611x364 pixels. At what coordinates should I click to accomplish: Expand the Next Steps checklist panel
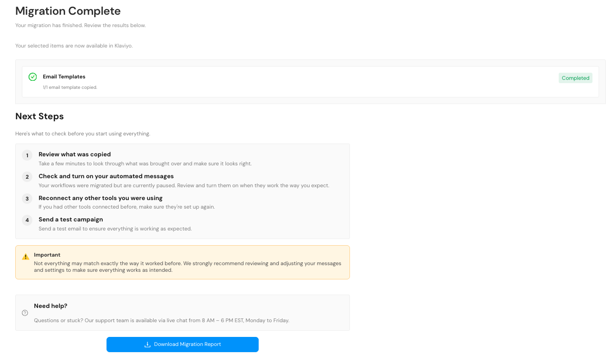pos(182,190)
